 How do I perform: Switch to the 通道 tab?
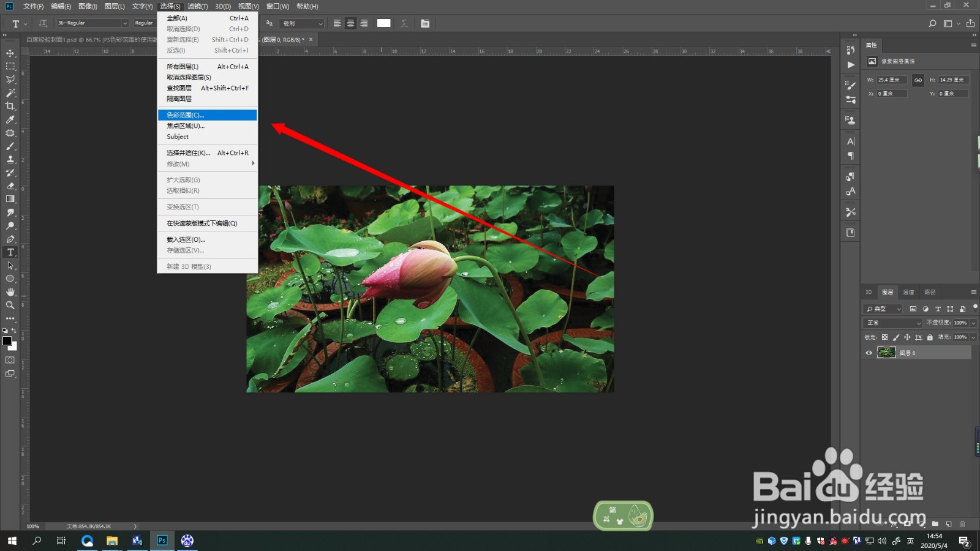pos(908,292)
